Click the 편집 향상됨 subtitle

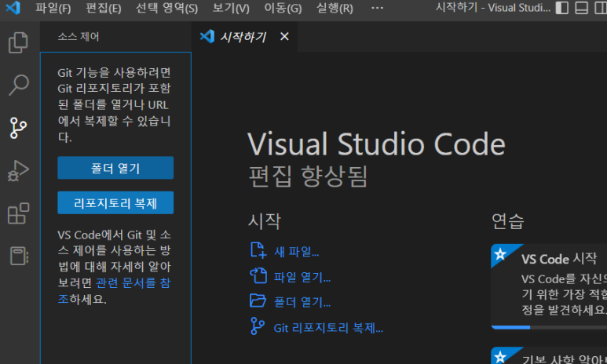308,177
